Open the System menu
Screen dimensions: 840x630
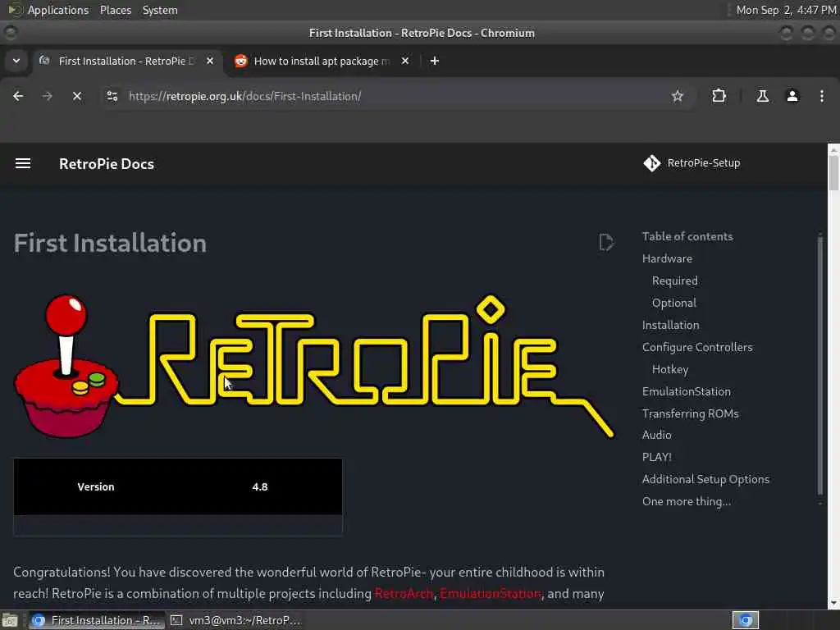click(x=160, y=10)
